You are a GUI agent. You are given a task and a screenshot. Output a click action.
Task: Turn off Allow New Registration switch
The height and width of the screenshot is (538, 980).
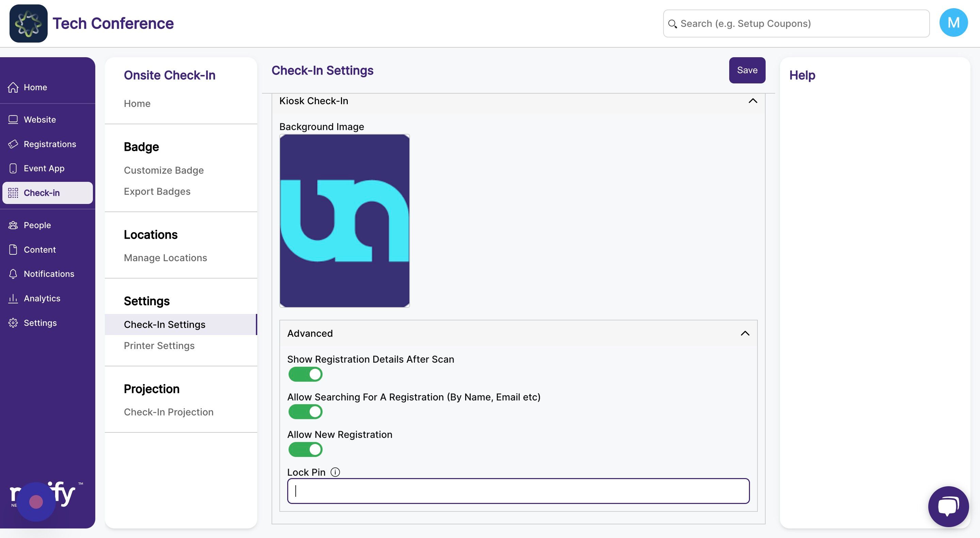click(x=305, y=449)
